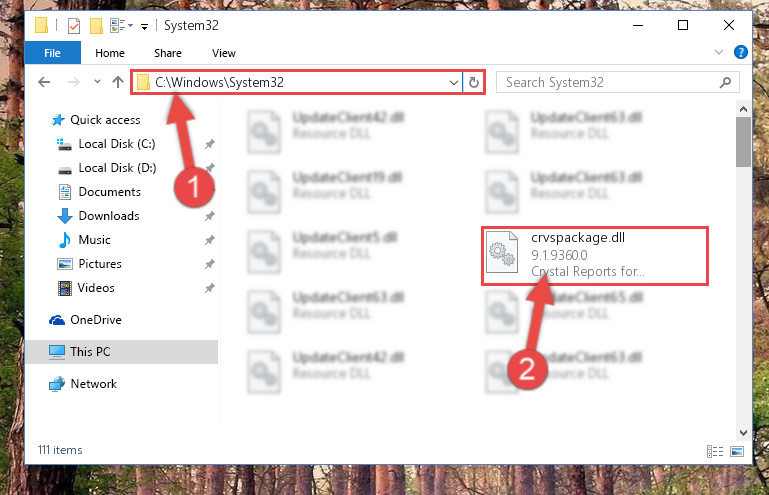Click into the Search System32 field
The image size is (769, 495).
pos(608,82)
